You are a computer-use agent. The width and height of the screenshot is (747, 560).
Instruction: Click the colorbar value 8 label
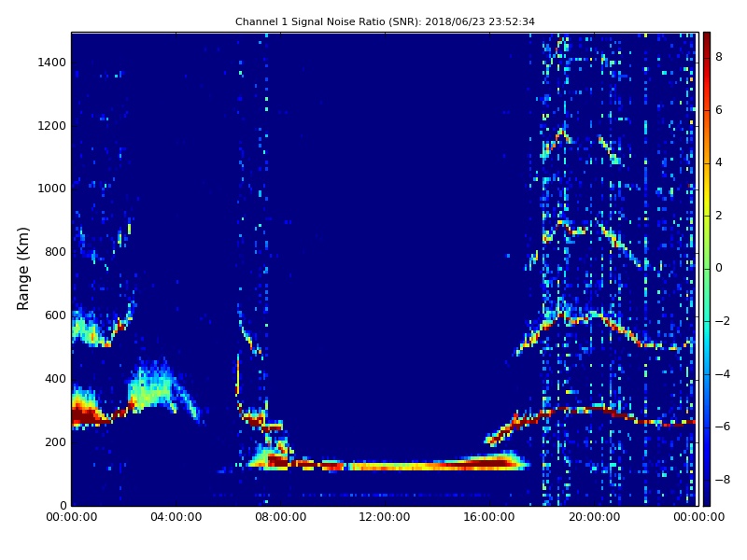718,57
